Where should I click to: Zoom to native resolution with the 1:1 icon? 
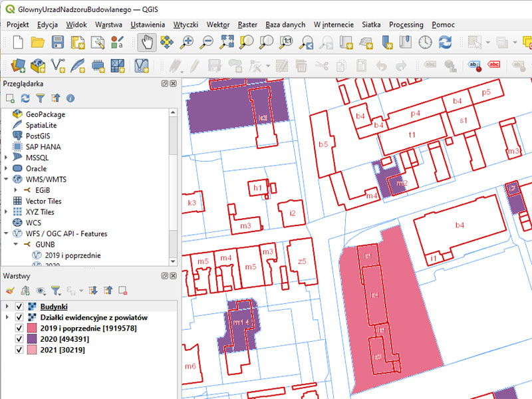click(287, 43)
